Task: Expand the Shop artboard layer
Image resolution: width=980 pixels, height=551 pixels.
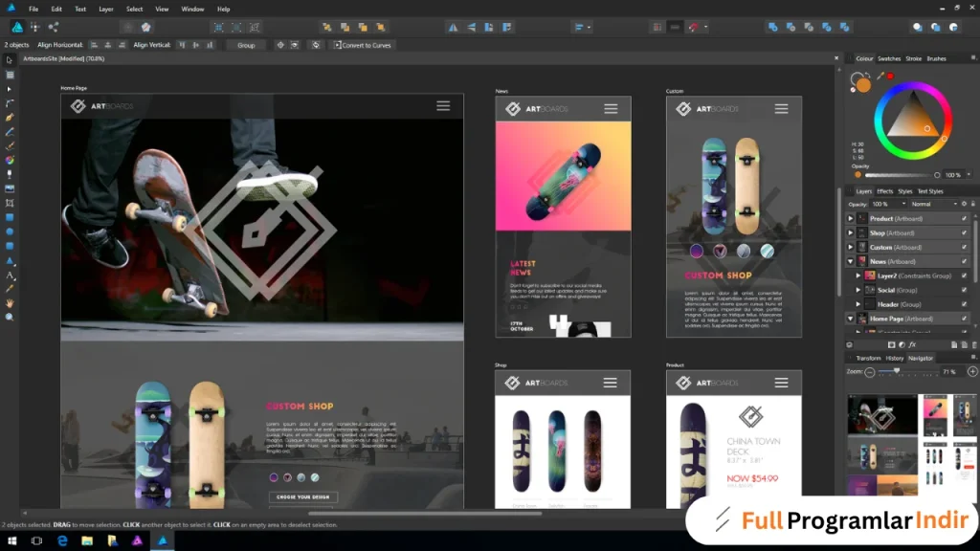Action: (851, 233)
